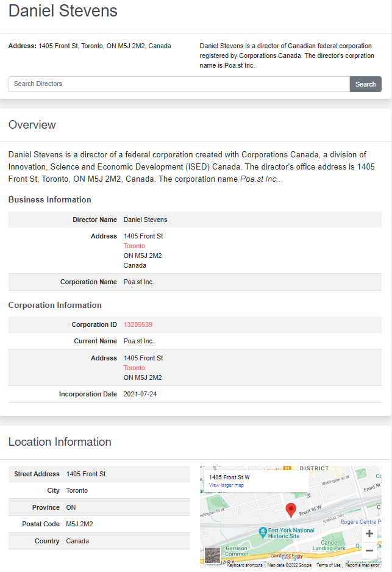
Task: Click the Daniel Stevens page heading
Action: (x=63, y=10)
